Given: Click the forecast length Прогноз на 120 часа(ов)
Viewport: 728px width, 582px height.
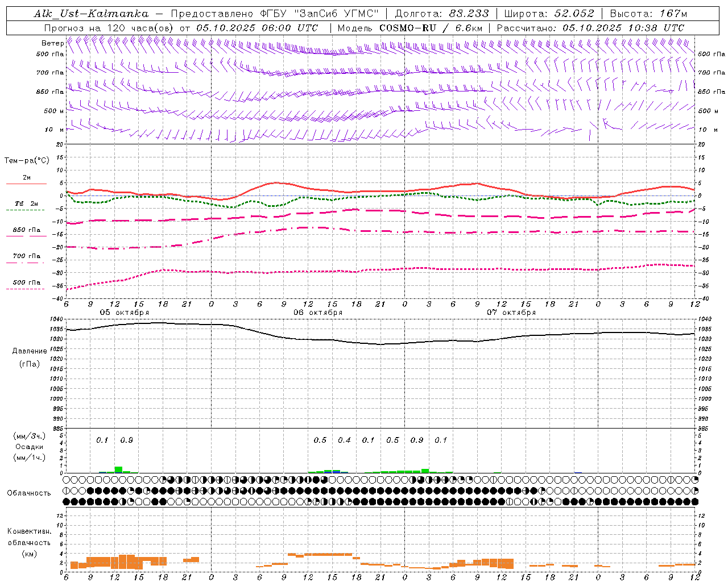Looking at the screenshot, I should [109, 28].
